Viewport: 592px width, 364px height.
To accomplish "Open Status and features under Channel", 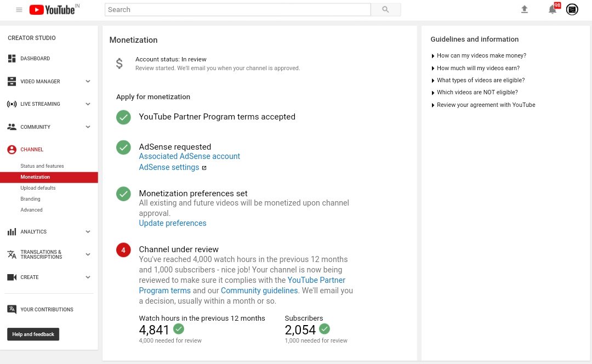I will 42,166.
